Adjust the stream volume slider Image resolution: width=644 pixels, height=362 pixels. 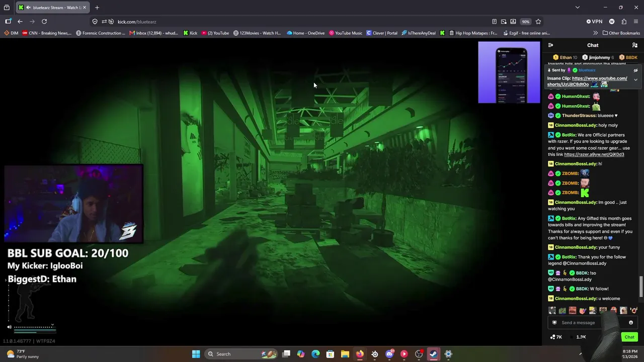pos(34,327)
